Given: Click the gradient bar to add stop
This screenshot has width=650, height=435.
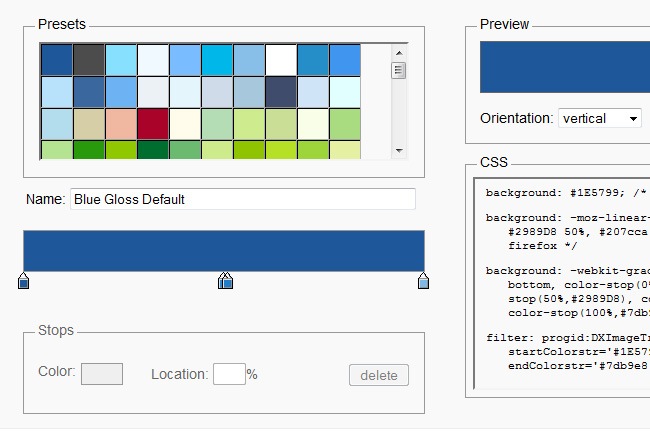Looking at the screenshot, I should [223, 250].
